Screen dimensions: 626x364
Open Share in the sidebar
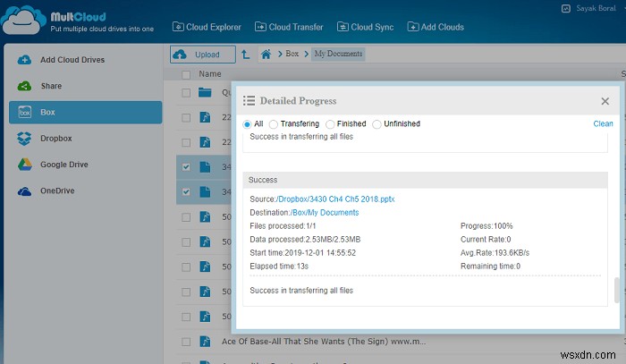coord(51,86)
